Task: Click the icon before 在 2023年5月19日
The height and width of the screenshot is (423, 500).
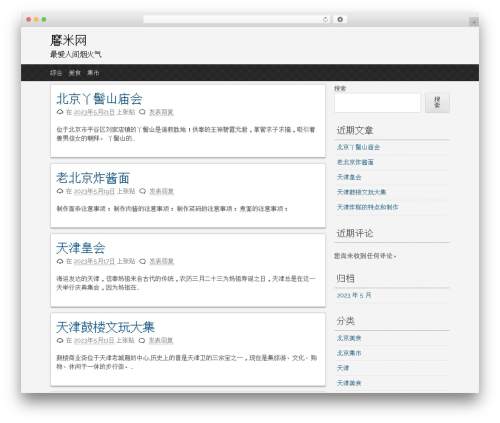Action: (x=60, y=191)
